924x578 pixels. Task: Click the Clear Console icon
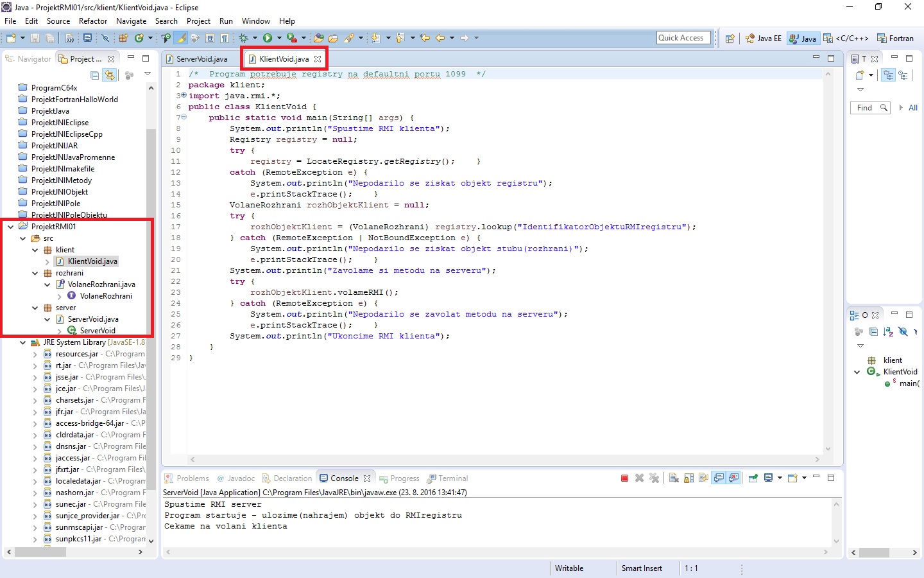click(x=673, y=478)
